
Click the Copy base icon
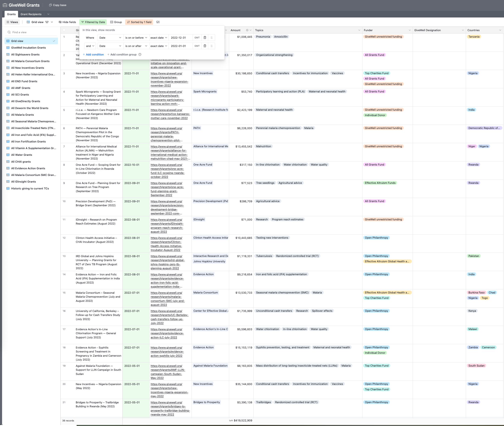(x=50, y=5)
